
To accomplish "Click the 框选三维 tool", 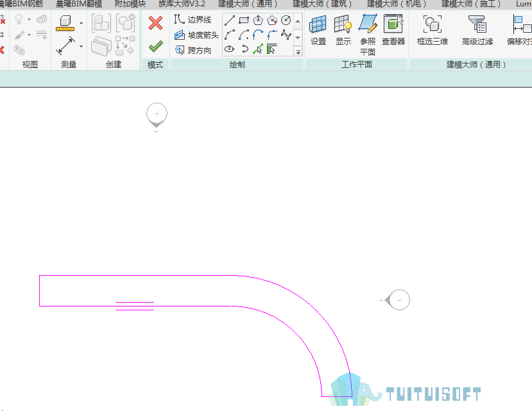I will click(433, 30).
